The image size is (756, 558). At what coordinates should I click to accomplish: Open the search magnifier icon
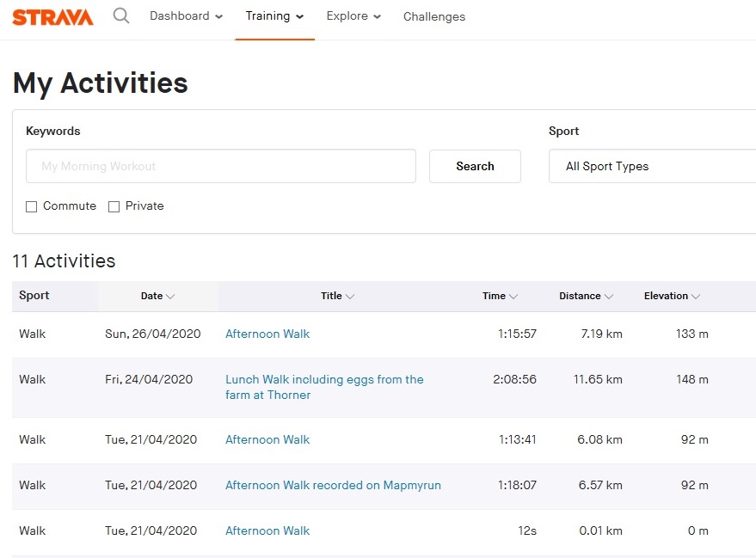tap(121, 16)
